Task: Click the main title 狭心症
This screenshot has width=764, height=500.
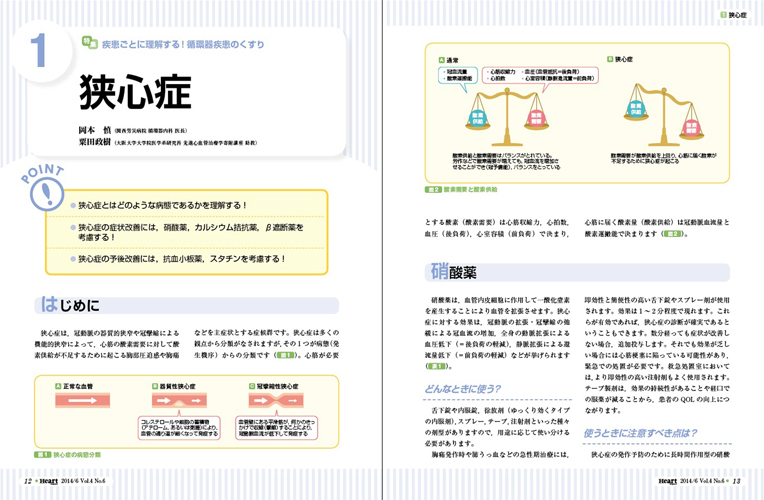Action: click(135, 92)
